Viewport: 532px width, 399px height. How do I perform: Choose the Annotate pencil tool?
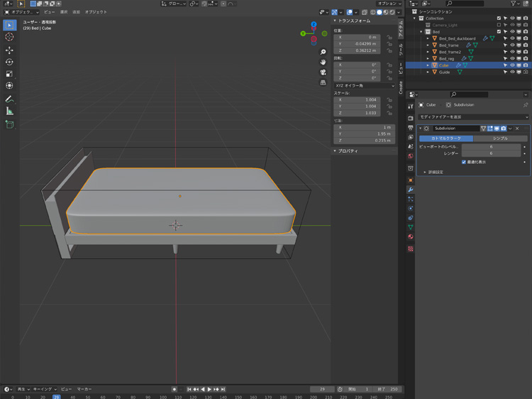click(9, 99)
